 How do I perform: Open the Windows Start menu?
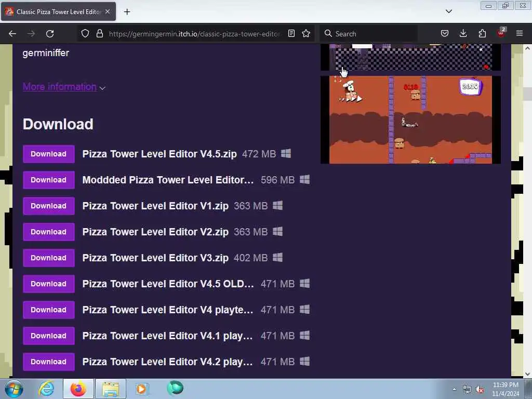(x=14, y=389)
